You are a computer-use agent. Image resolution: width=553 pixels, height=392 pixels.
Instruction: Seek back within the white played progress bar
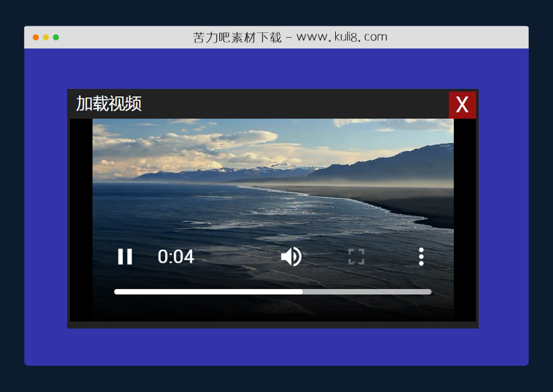(x=202, y=292)
